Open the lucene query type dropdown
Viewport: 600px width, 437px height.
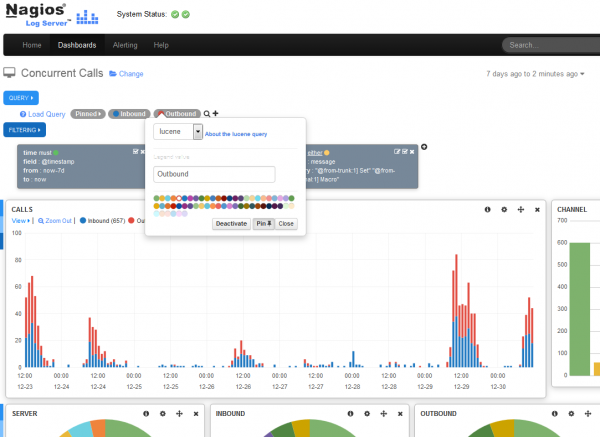[x=198, y=131]
